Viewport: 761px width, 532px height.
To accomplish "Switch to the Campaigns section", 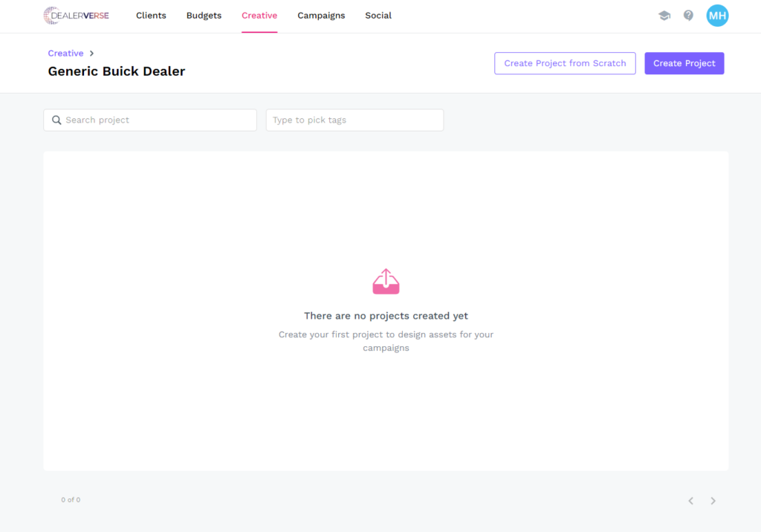I will [321, 16].
